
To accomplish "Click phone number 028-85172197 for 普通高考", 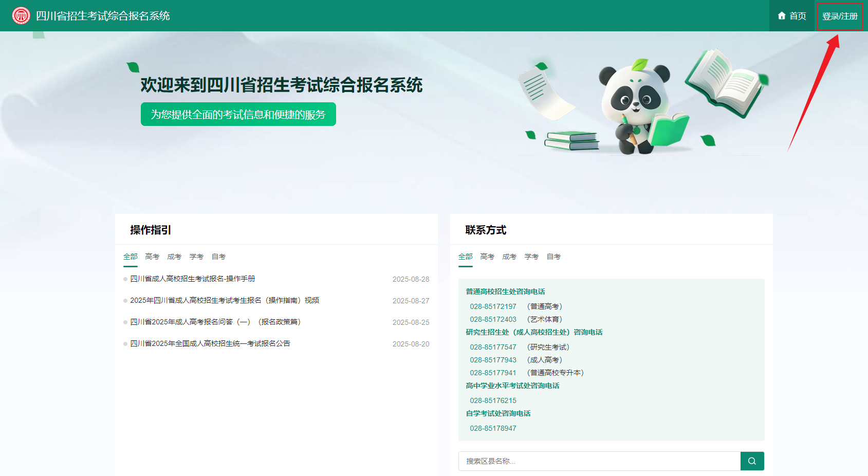I will click(493, 306).
